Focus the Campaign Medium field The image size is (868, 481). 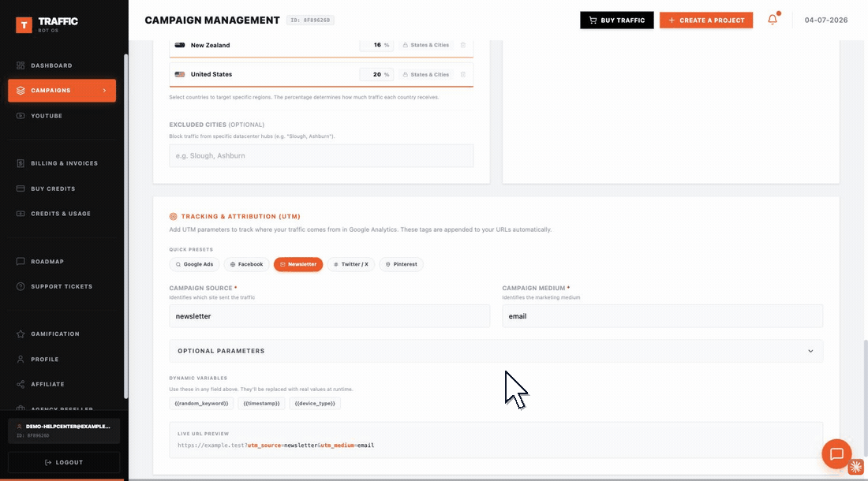(x=663, y=316)
